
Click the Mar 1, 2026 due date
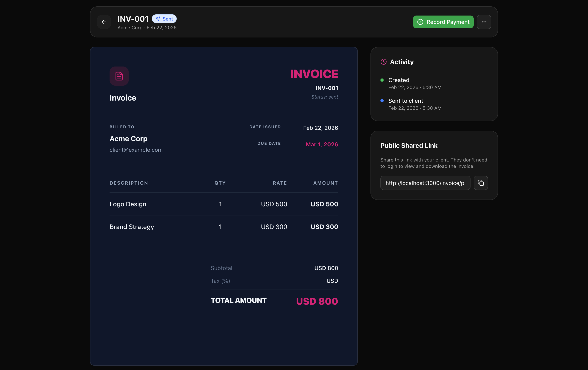coord(322,145)
